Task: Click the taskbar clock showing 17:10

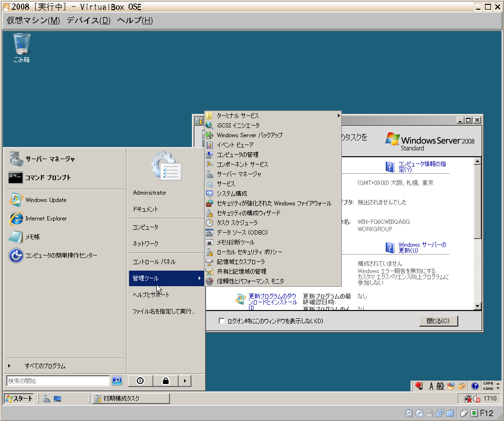Action: pyautogui.click(x=490, y=399)
